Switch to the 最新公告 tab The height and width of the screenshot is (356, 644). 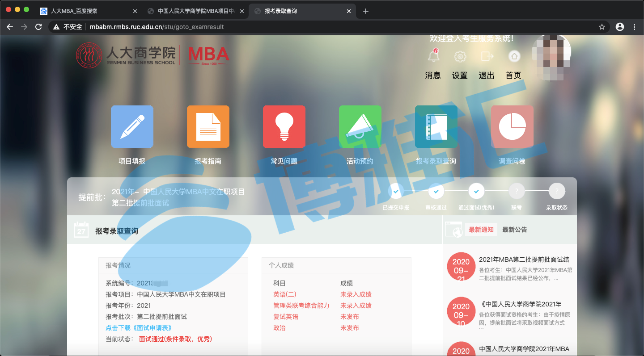(515, 230)
